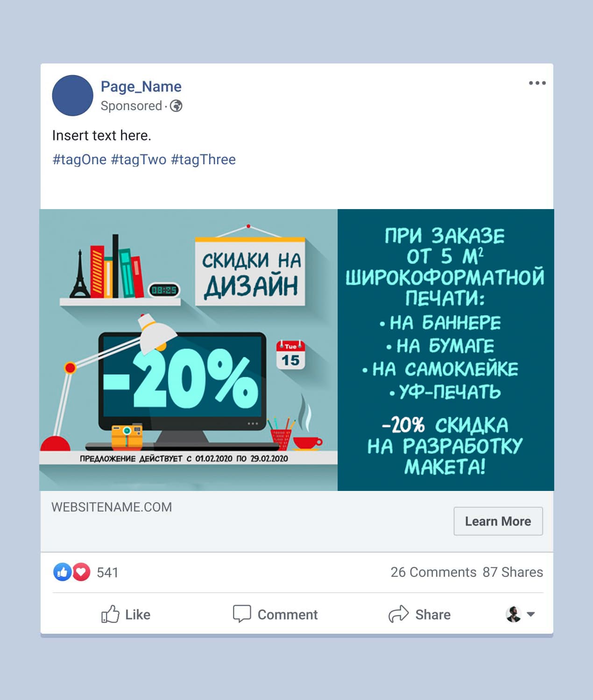Image resolution: width=593 pixels, height=700 pixels.
Task: Click the Share arrow icon
Action: tap(398, 614)
